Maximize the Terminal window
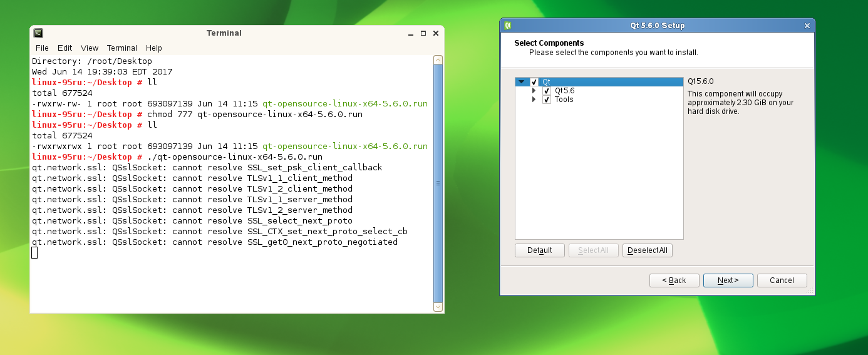Image resolution: width=868 pixels, height=355 pixels. pos(423,33)
